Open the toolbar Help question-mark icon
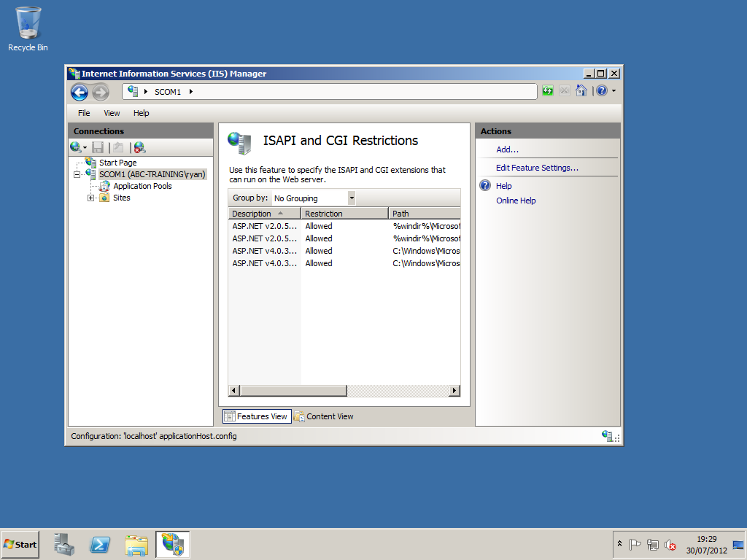Screen dimensions: 747x560 pos(602,90)
